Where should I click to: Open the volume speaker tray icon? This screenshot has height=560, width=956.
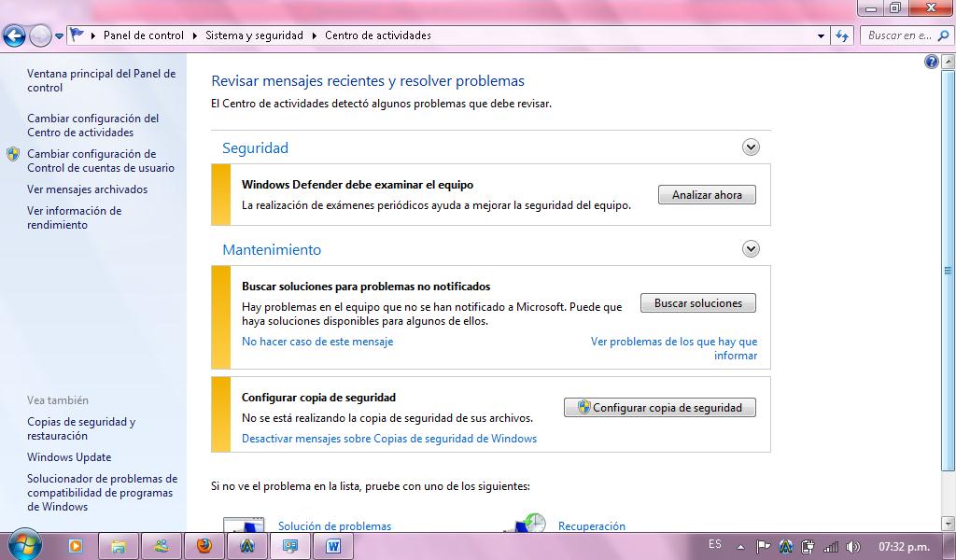pos(853,547)
